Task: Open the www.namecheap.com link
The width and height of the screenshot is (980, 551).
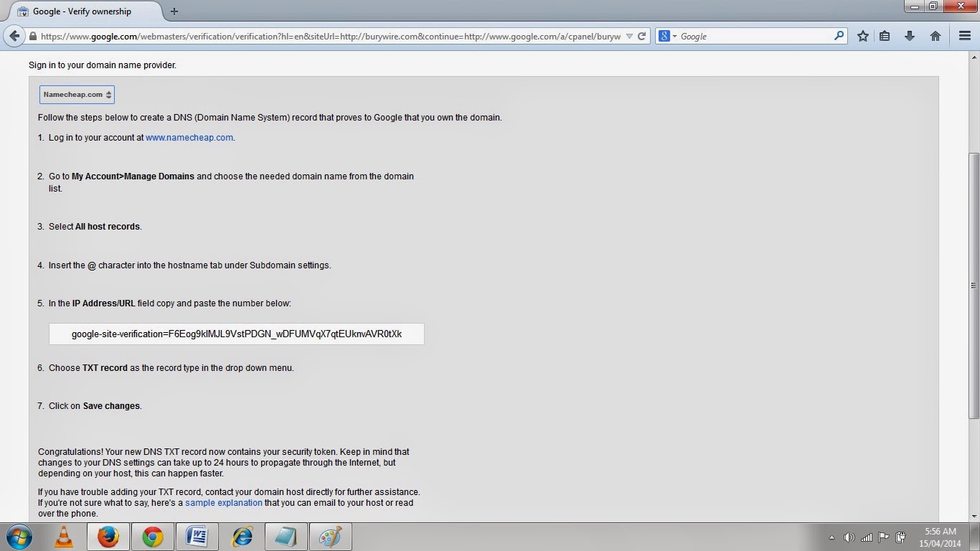Action: (x=189, y=138)
